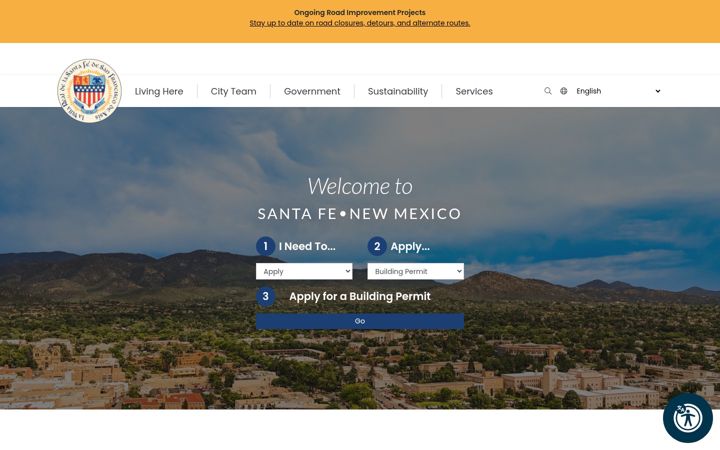
Task: Click the Ongoing Road Improvement Projects heading
Action: click(x=360, y=12)
